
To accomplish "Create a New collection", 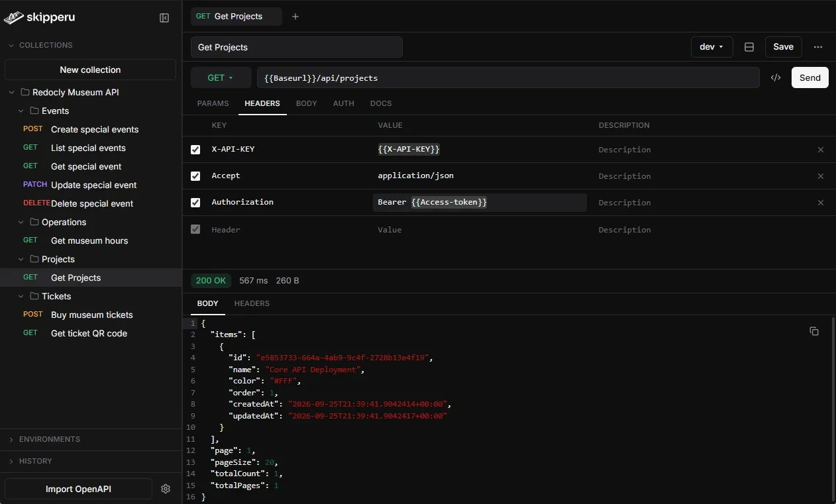I will point(90,70).
